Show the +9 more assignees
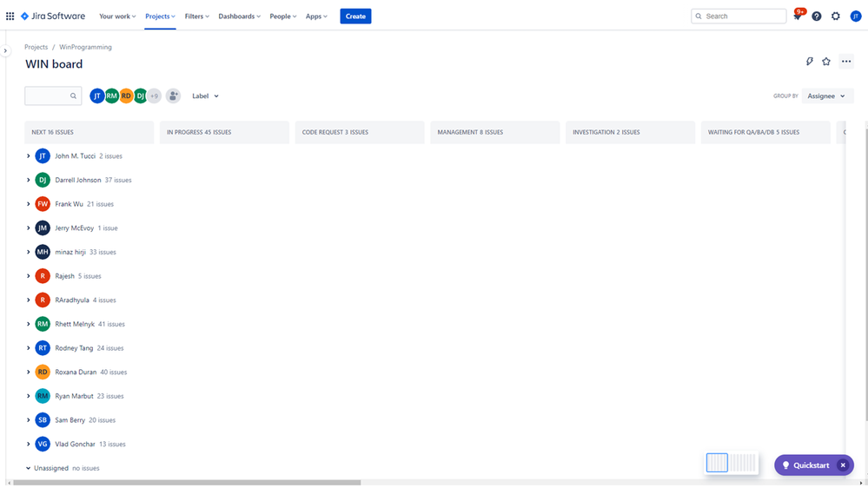868x488 pixels. 155,96
